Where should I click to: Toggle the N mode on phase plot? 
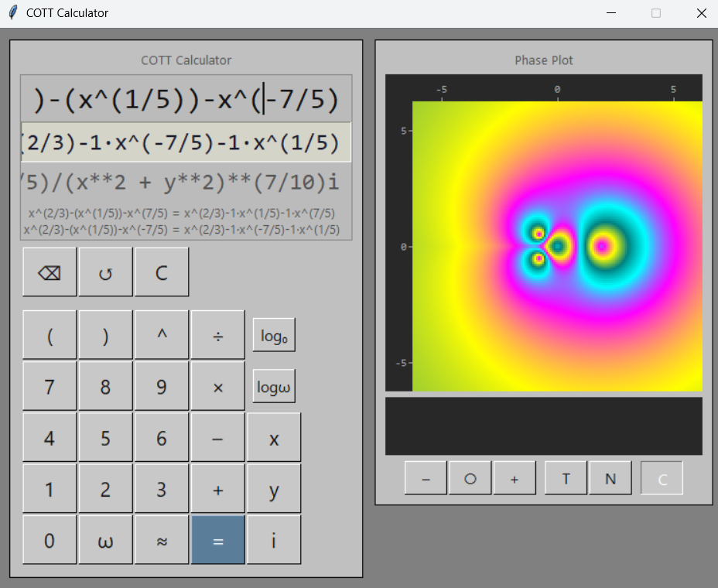coord(610,478)
